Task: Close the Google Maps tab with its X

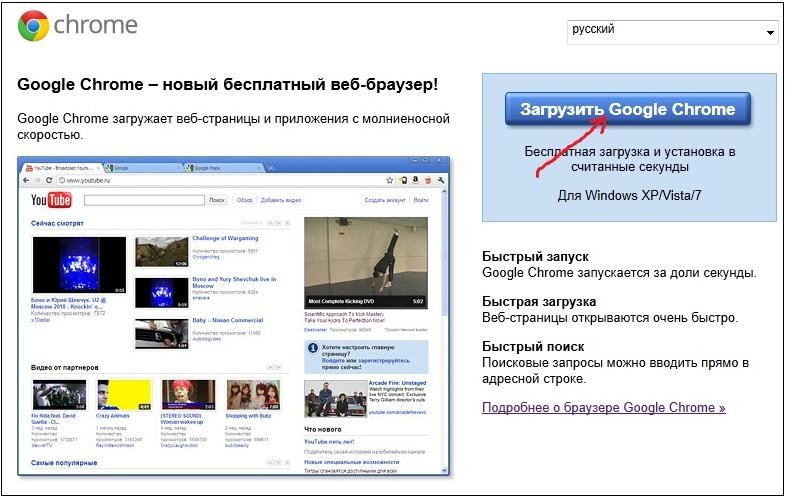Action: point(260,168)
